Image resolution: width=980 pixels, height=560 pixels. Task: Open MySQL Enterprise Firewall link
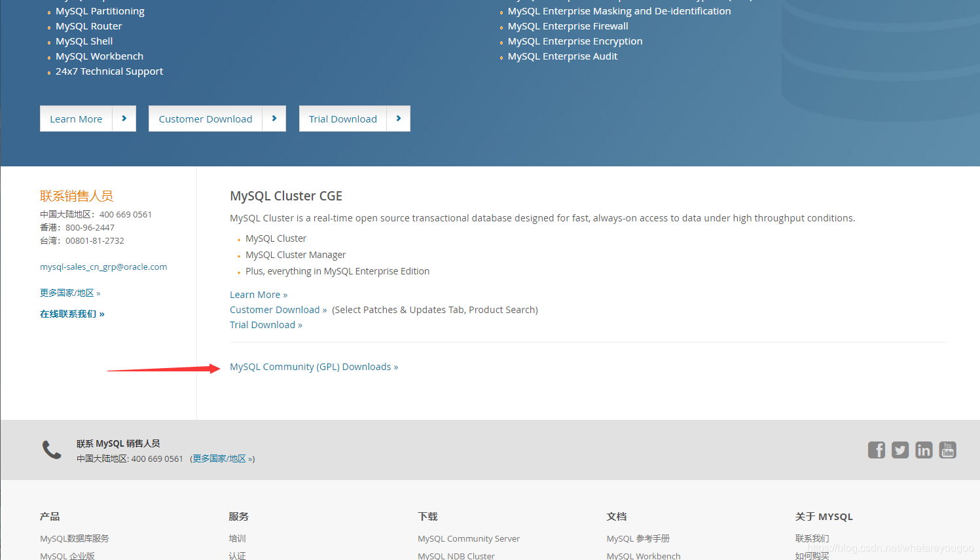click(x=568, y=26)
